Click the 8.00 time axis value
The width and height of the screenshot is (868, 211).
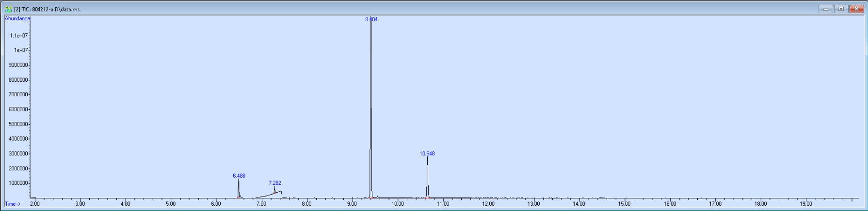(307, 204)
